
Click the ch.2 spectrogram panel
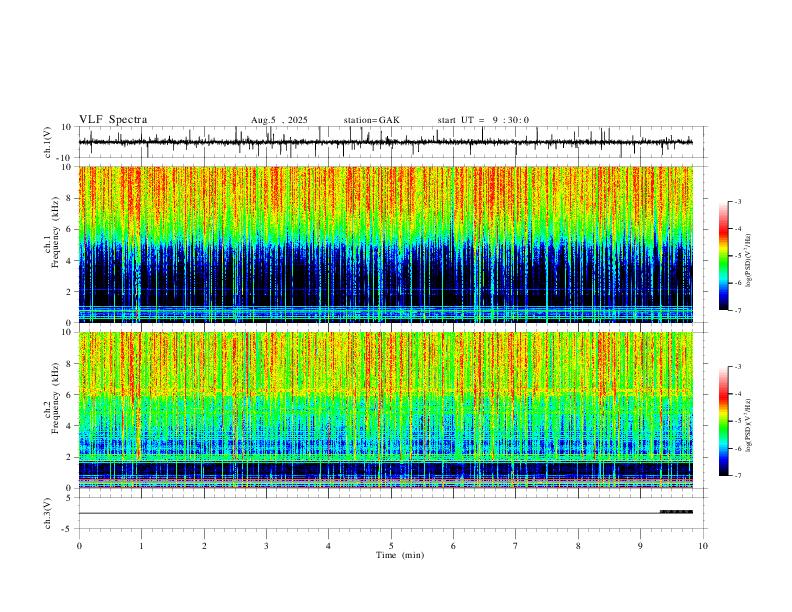(386, 410)
